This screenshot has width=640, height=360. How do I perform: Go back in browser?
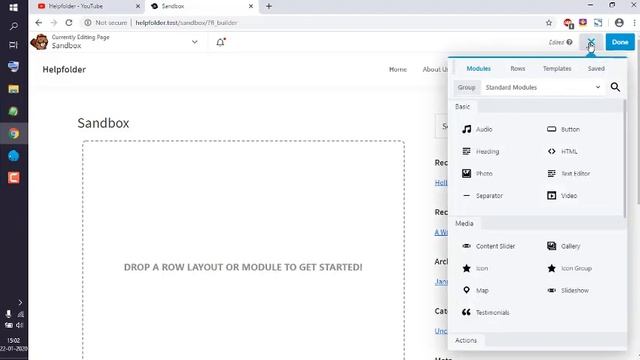(38, 23)
